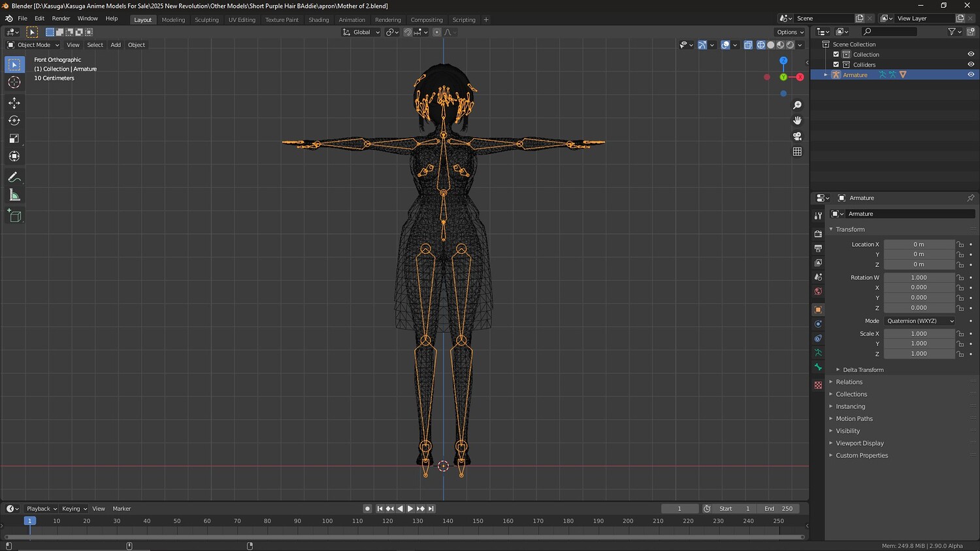This screenshot has height=551, width=980.
Task: Switch to the Sculpting workspace tab
Action: pos(206,20)
